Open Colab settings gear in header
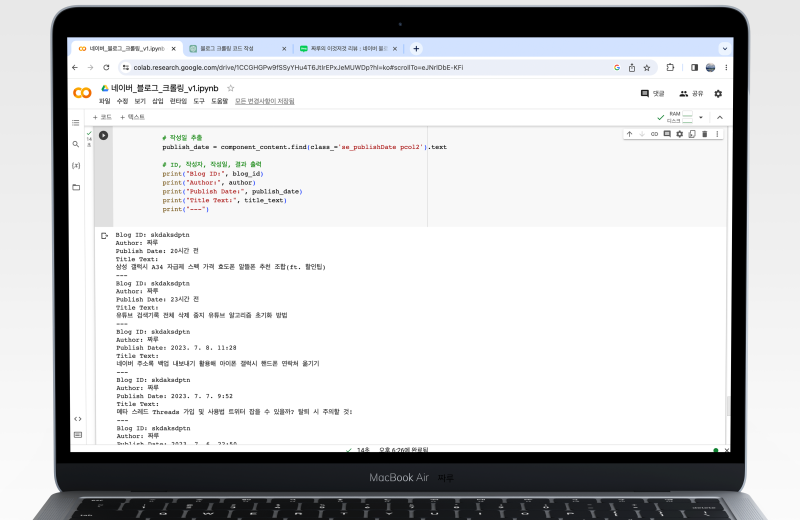The height and width of the screenshot is (520, 800). click(718, 93)
